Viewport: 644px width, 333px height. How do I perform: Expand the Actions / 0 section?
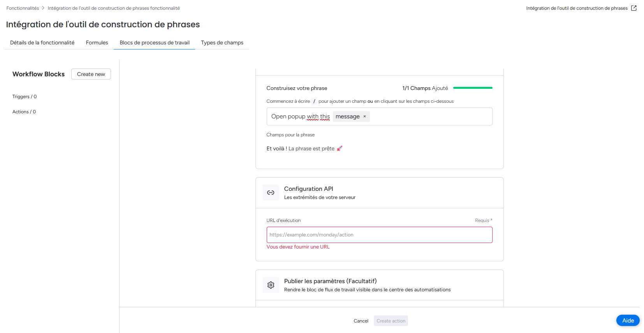[24, 112]
